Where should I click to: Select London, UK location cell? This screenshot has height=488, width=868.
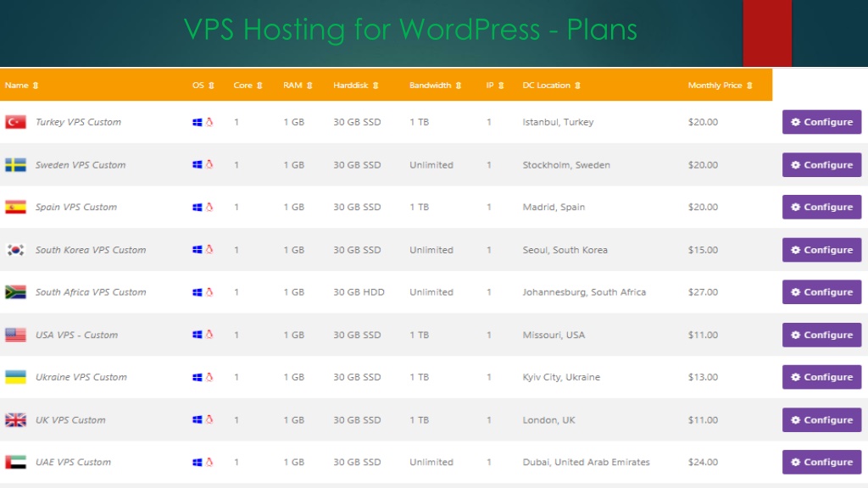(548, 419)
